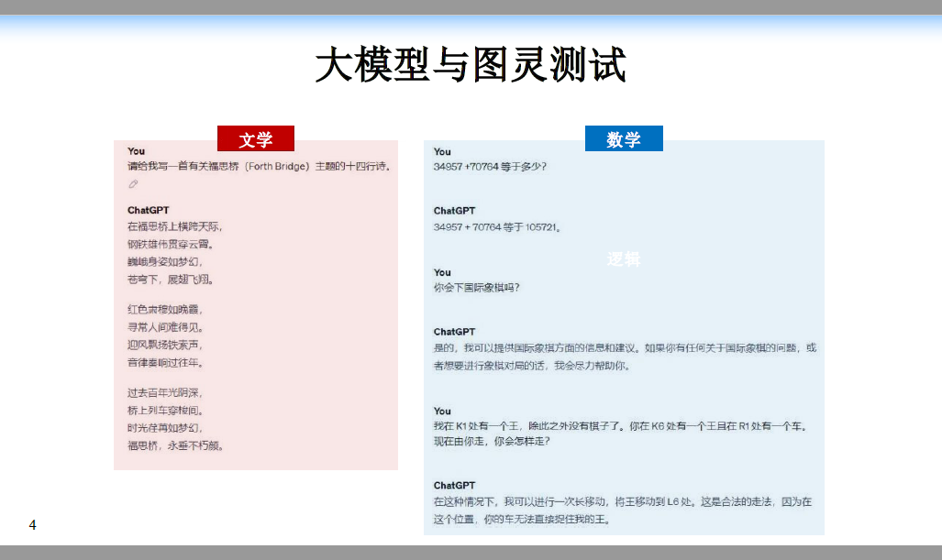Viewport: 942px width, 560px height.
Task: Click the You label above the Forth Bridge prompt
Action: click(x=137, y=151)
